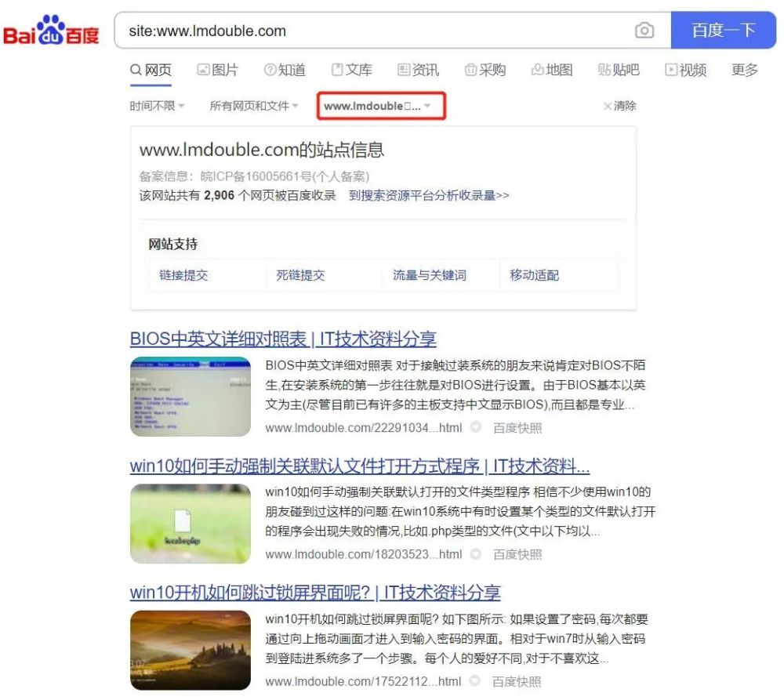784x700 pixels.
Task: Open camera image search icon
Action: pyautogui.click(x=644, y=31)
